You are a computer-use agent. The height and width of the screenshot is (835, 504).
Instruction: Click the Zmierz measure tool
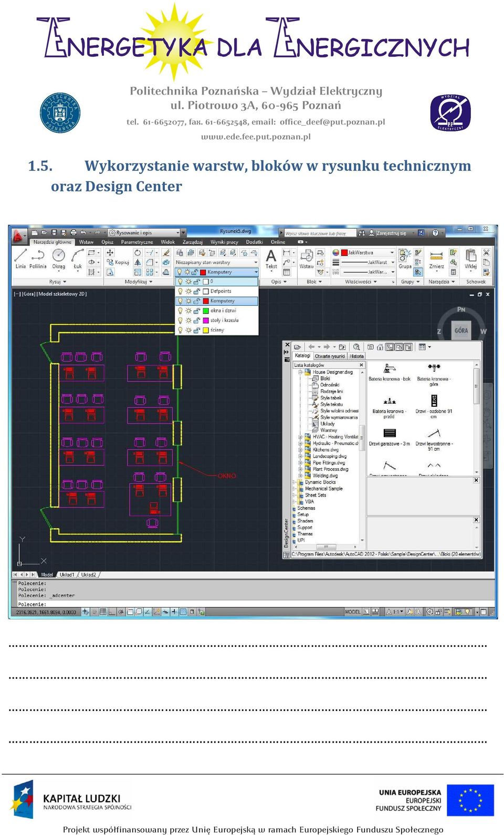pos(436,259)
